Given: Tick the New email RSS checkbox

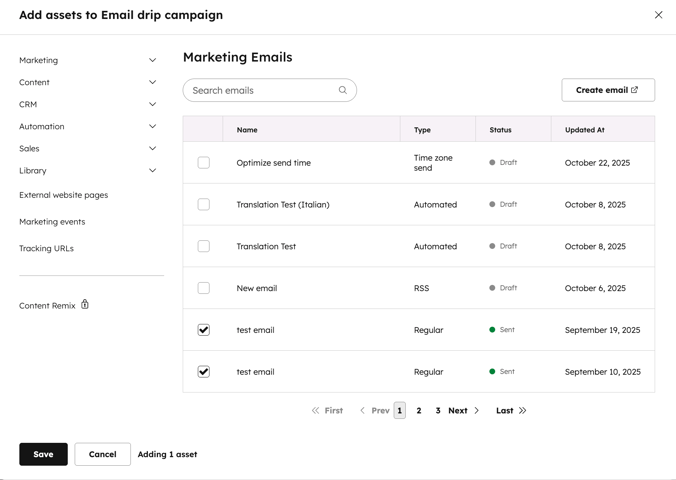Looking at the screenshot, I should (x=204, y=288).
